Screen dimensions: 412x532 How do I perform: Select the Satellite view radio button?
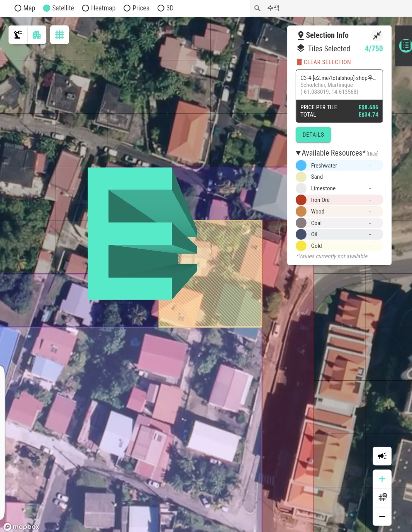pos(47,8)
